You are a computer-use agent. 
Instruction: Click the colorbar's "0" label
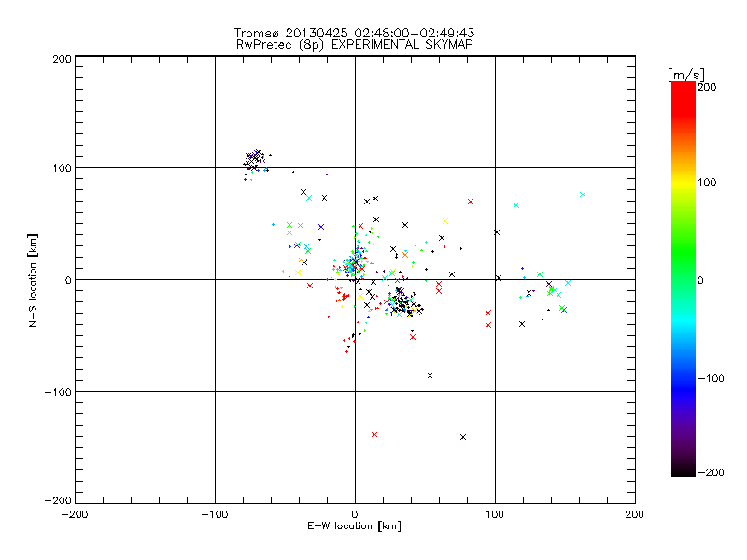700,280
